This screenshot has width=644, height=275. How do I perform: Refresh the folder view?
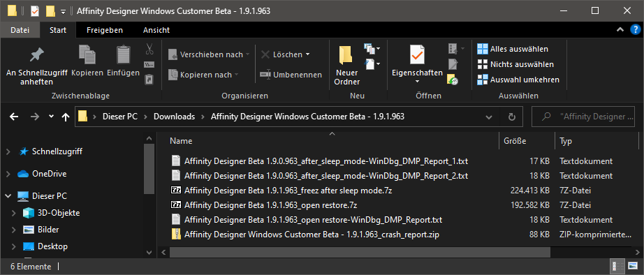coord(512,117)
